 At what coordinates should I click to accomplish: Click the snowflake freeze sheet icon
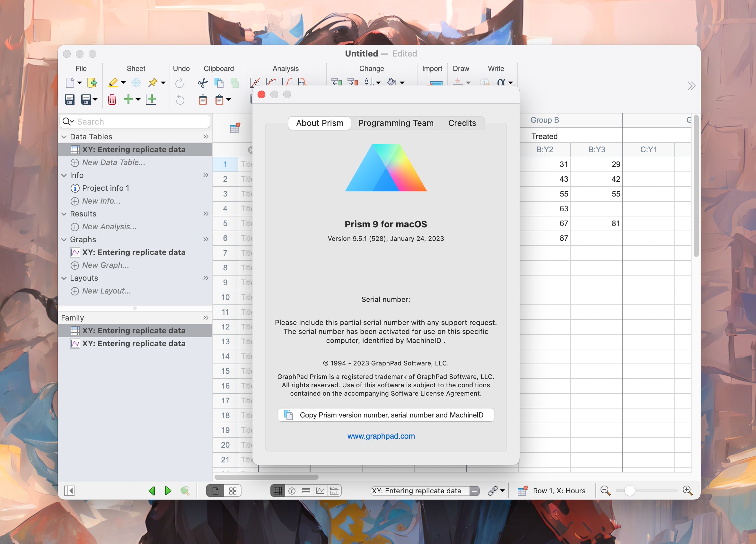tap(136, 83)
